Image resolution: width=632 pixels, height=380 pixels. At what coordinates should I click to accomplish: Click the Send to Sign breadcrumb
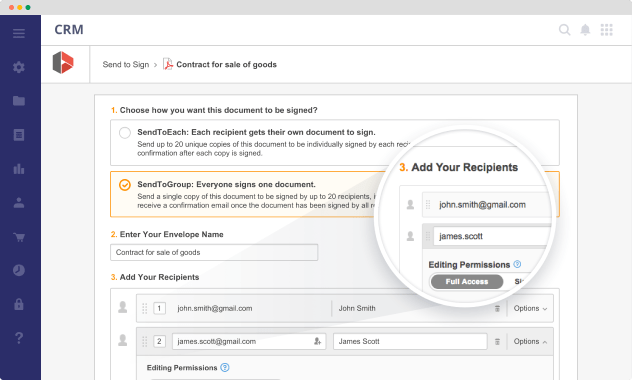pyautogui.click(x=126, y=64)
